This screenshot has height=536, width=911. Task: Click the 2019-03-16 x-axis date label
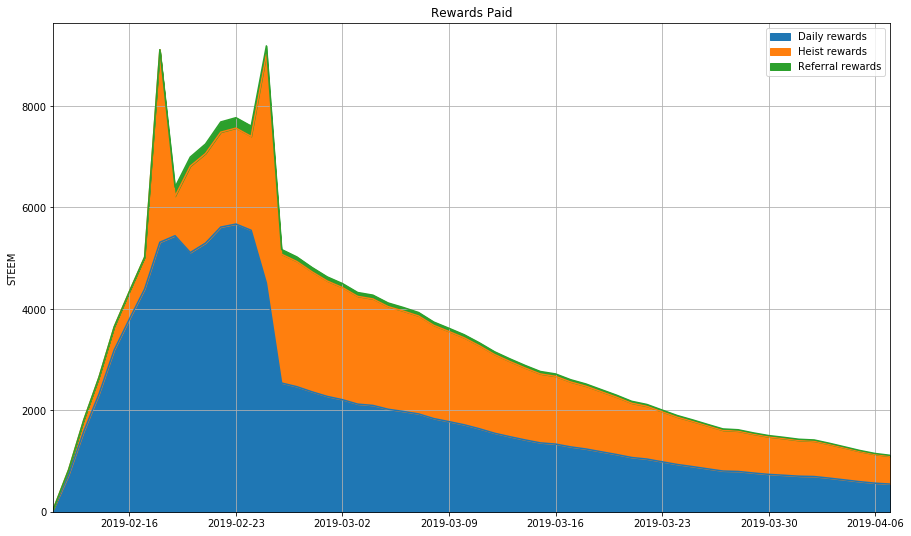tap(556, 523)
